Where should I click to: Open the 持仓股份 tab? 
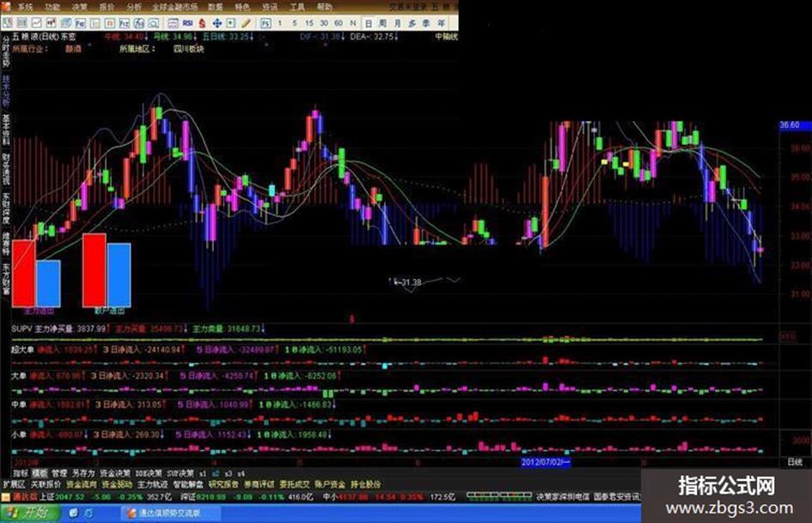(x=365, y=484)
